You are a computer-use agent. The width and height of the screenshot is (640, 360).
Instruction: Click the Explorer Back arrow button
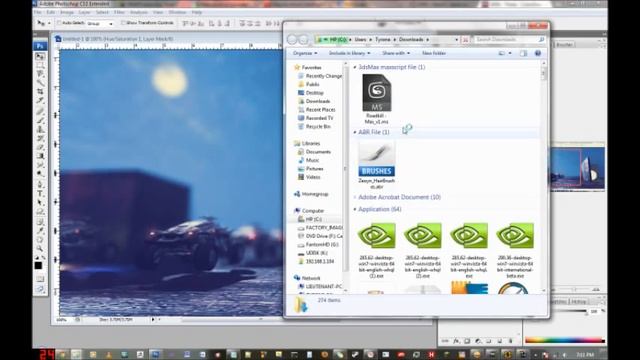[x=292, y=40]
